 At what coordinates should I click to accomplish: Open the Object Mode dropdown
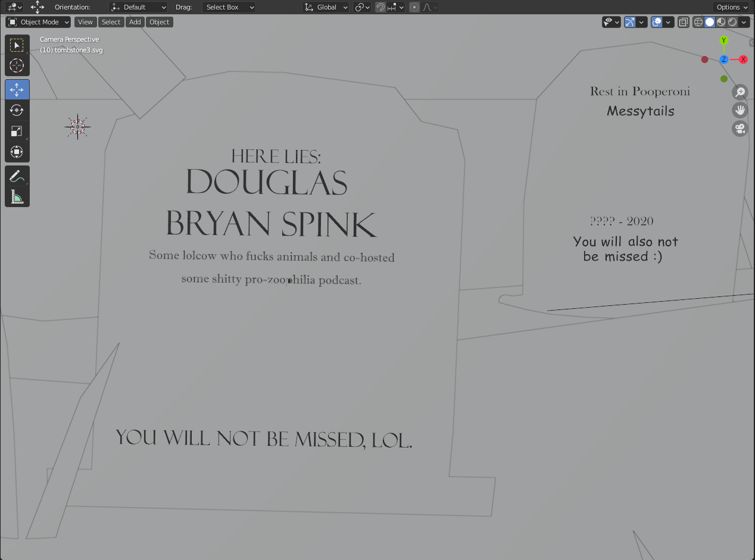(x=38, y=22)
